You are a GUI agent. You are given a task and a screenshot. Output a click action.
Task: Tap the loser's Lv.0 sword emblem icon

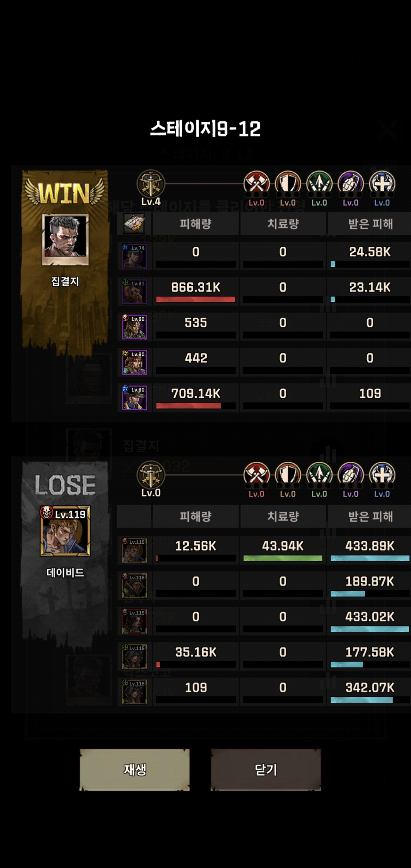tap(151, 475)
